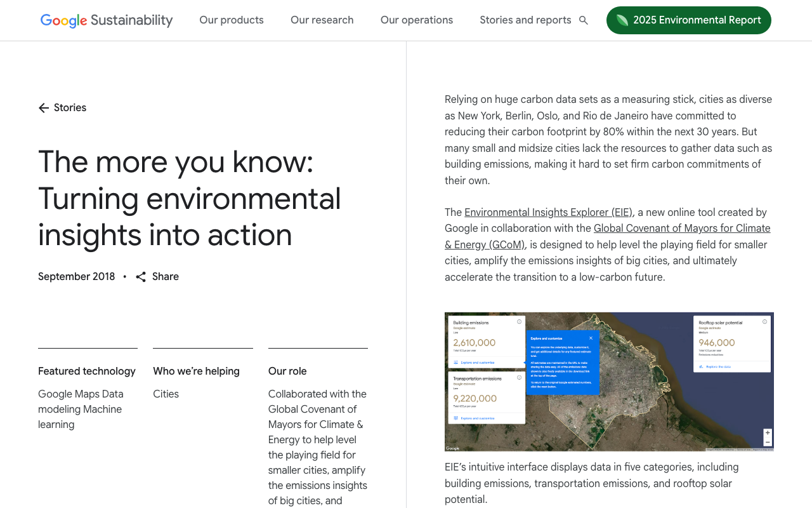Screen dimensions: 812x508
Task: Click info icon on Building emissions card
Action: pyautogui.click(x=519, y=322)
